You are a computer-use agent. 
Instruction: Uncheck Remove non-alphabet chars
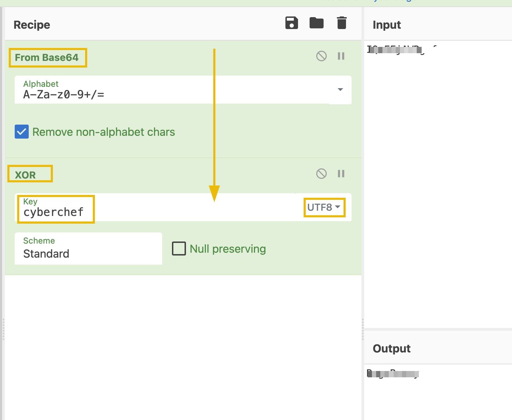tap(21, 132)
